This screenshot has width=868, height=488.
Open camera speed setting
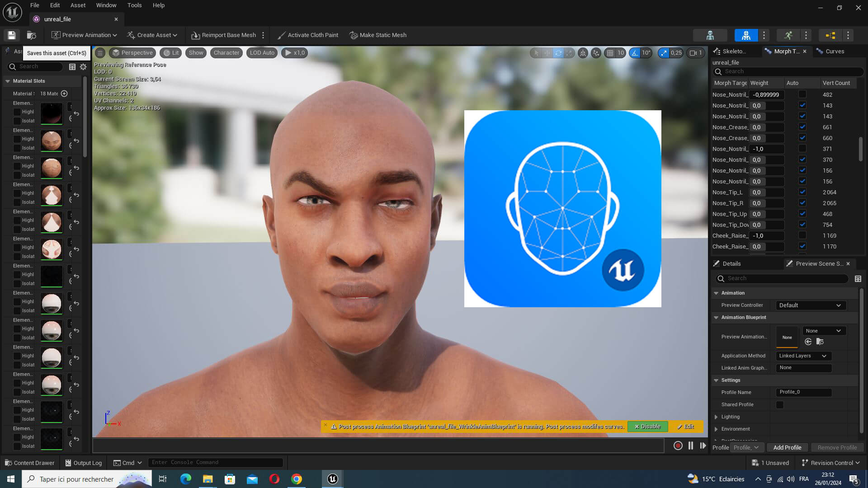[x=696, y=53]
